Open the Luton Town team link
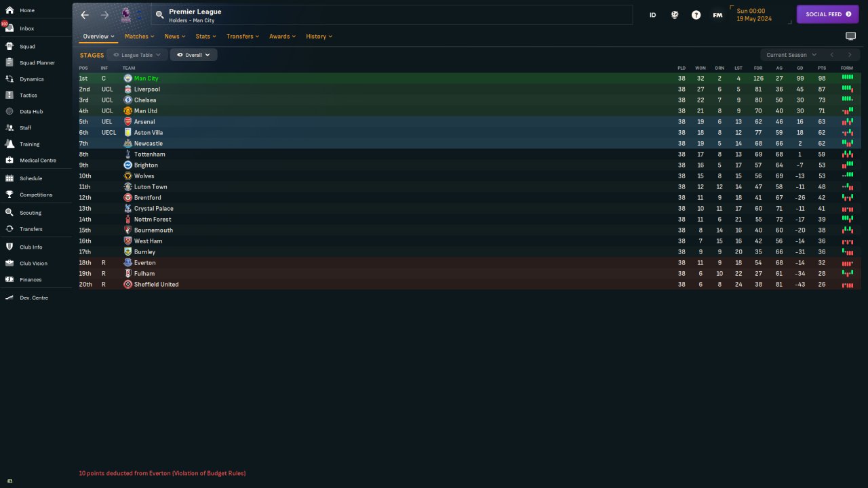 [151, 187]
